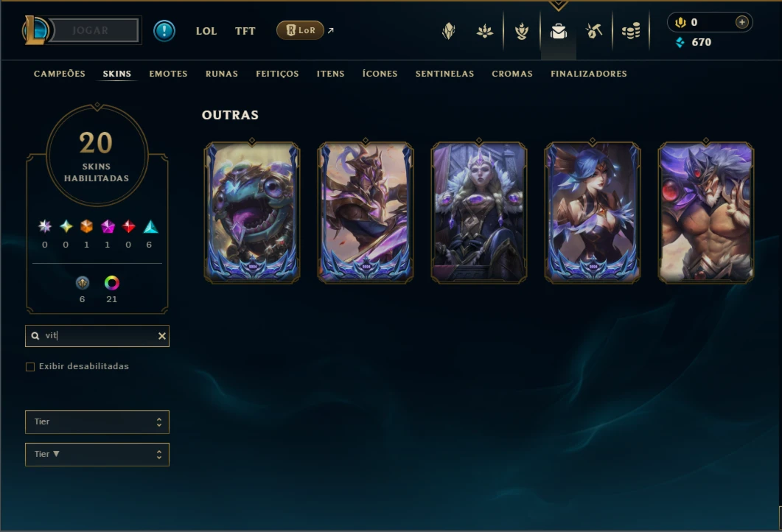Screen dimensions: 782x532
Task: Open the Finalizadores tab
Action: (588, 74)
